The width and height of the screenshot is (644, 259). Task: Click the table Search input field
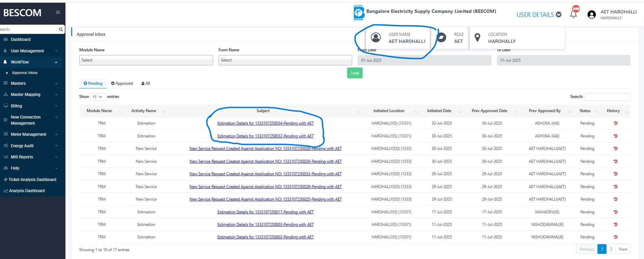(607, 97)
